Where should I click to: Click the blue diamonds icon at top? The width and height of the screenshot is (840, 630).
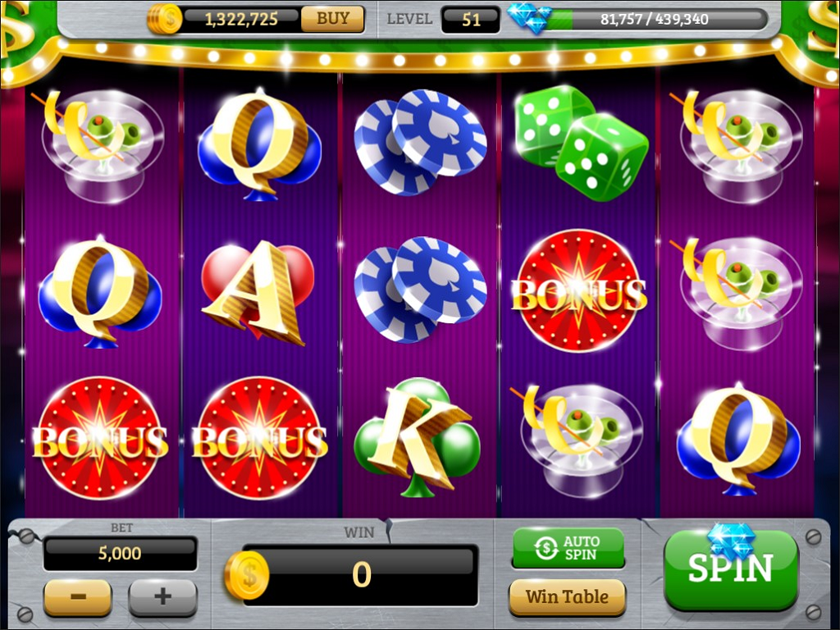coord(531,18)
